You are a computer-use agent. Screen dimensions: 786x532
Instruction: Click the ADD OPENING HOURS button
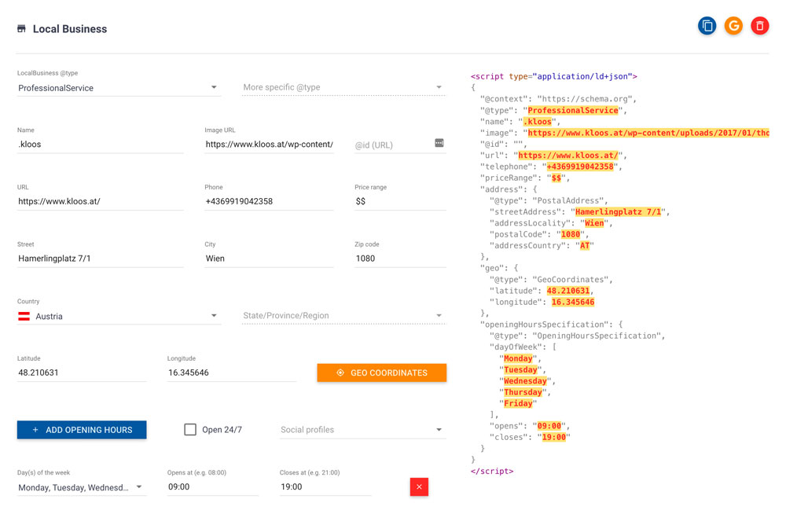82,430
